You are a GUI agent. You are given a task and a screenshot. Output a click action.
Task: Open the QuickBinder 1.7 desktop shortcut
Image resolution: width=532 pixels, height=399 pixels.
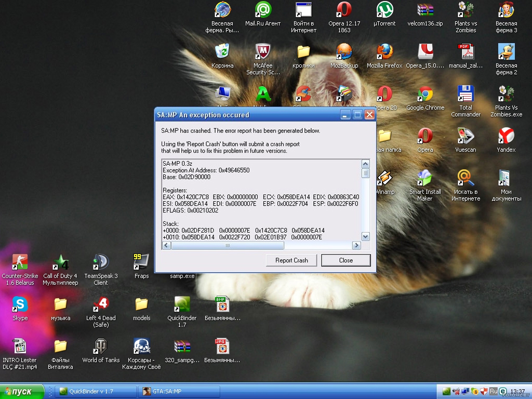[182, 312]
